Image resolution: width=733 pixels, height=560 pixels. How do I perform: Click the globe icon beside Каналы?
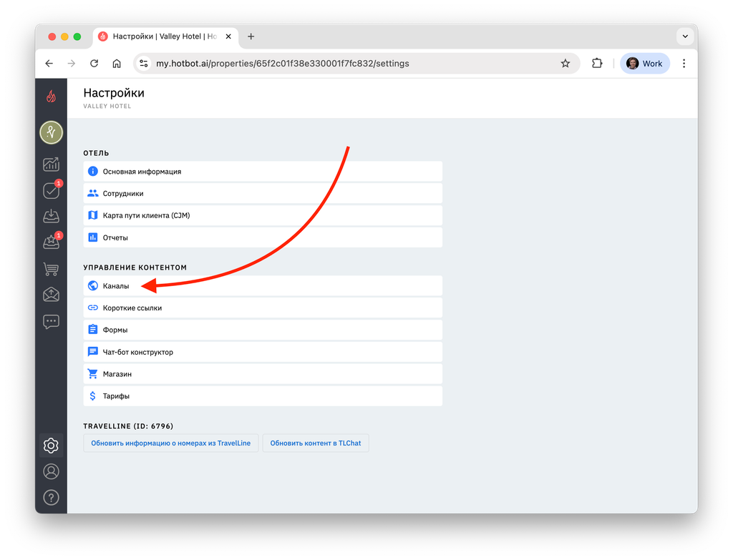[x=92, y=286]
